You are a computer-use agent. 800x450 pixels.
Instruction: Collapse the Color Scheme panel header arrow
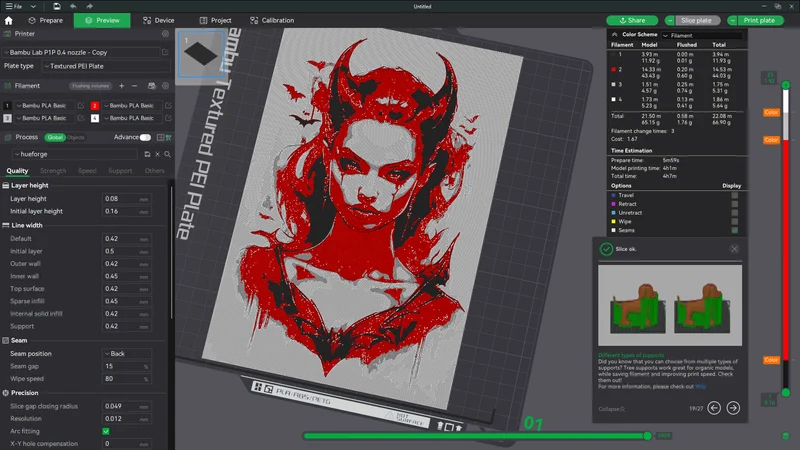614,35
